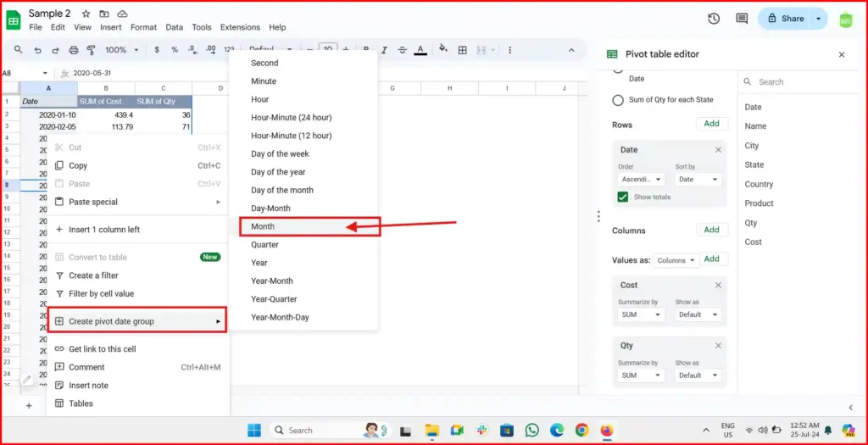
Task: Select the Country field in field list
Action: [759, 184]
